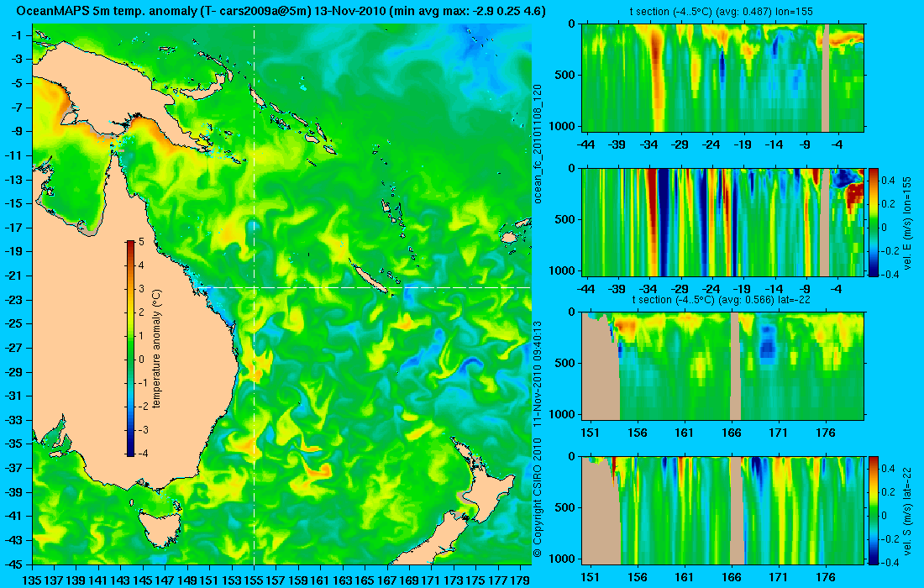Screen dimensions: 924x588
Task: Click the '11-Nov-2010 09:40:13' timestamp text
Action: click(537, 375)
